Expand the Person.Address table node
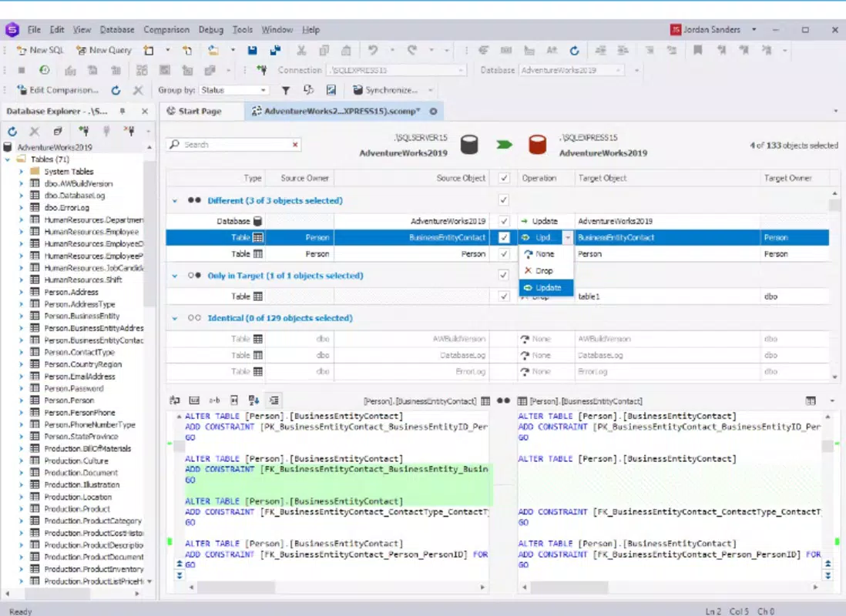The image size is (846, 616). click(21, 292)
